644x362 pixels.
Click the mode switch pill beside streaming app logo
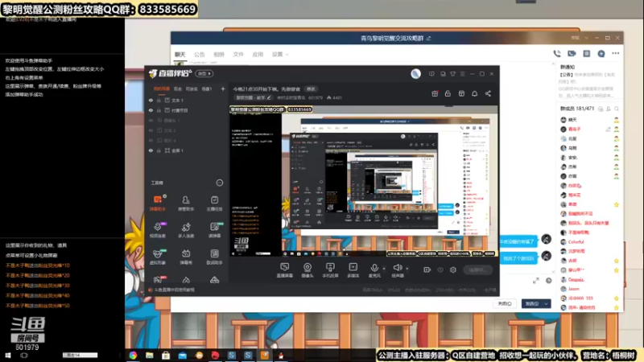(x=204, y=74)
